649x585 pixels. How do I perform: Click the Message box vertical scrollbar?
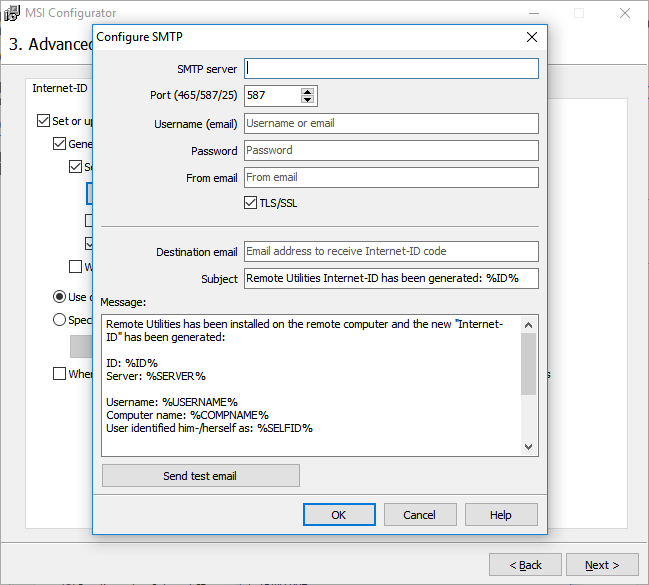click(529, 385)
